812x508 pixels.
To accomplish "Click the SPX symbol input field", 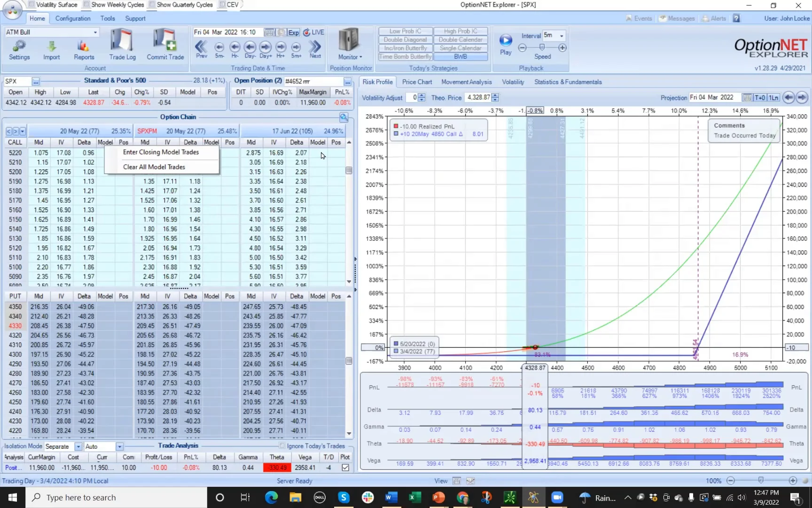I will (17, 81).
